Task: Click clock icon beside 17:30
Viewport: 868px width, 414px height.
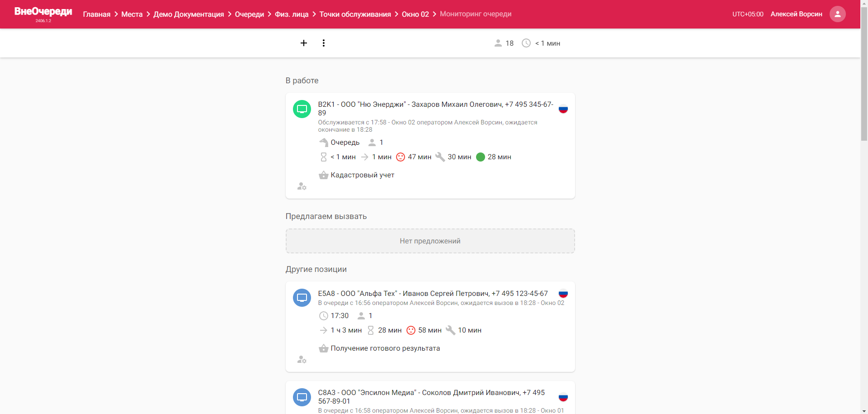Action: (324, 316)
